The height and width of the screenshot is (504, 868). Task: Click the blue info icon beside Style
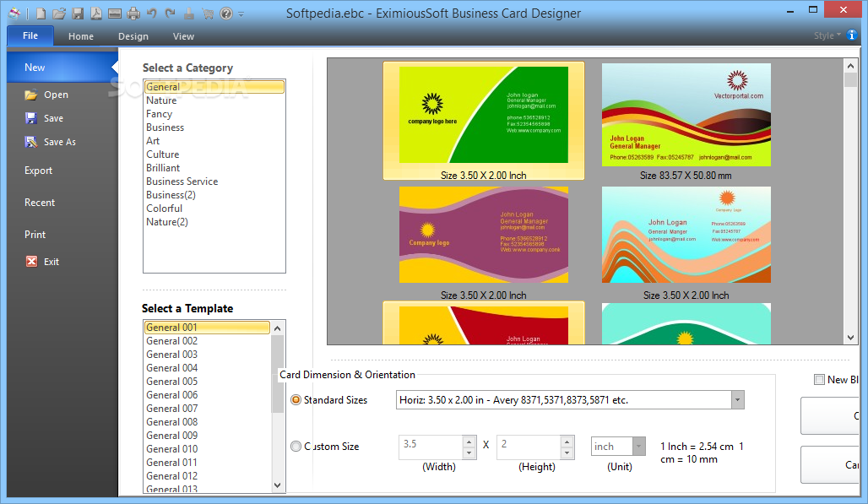[x=852, y=35]
